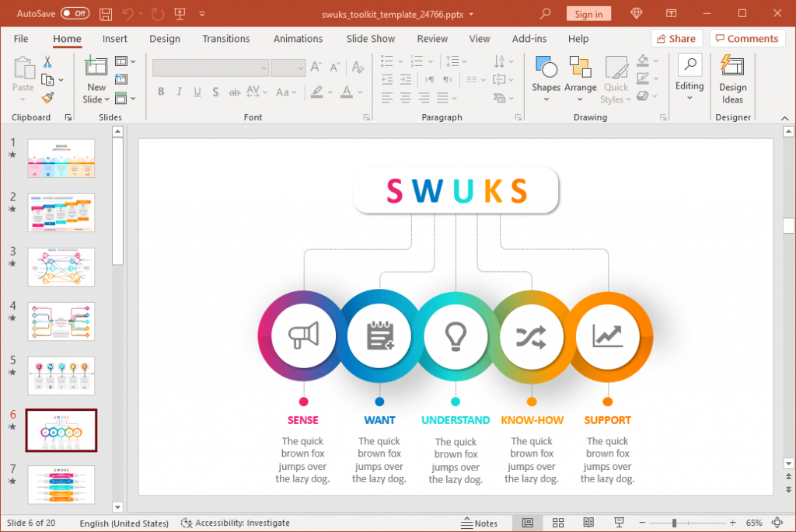Switch to the Transitions tab
Screen dimensions: 796x532
tap(226, 39)
